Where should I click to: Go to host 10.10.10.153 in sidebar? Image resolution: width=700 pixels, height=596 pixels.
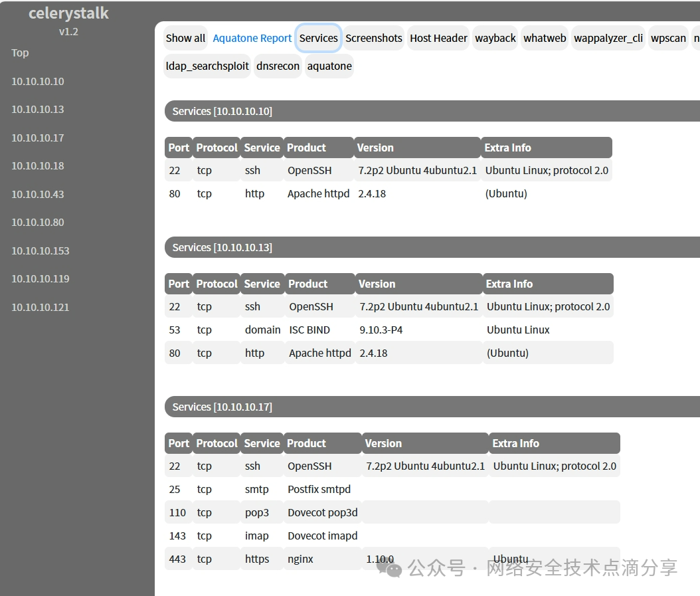[x=40, y=250]
